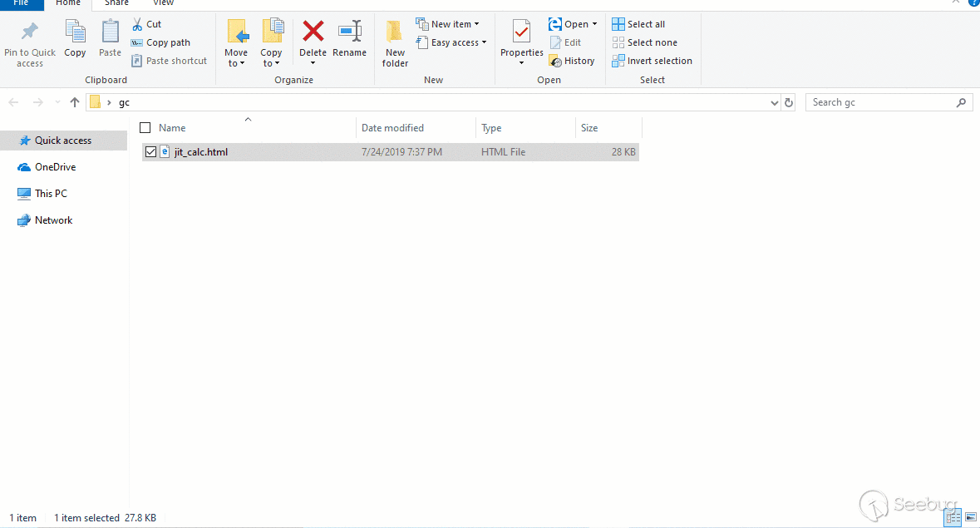Select the jit_calc.html file
The height and width of the screenshot is (528, 980).
coord(200,152)
